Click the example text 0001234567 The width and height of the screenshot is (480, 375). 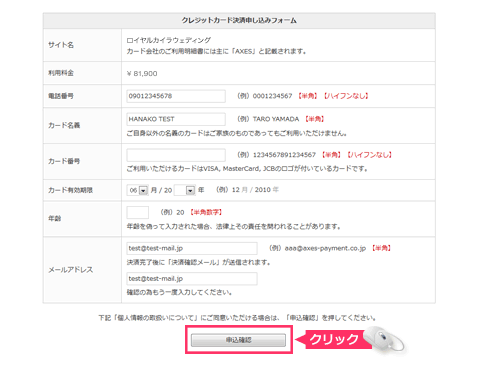(272, 96)
